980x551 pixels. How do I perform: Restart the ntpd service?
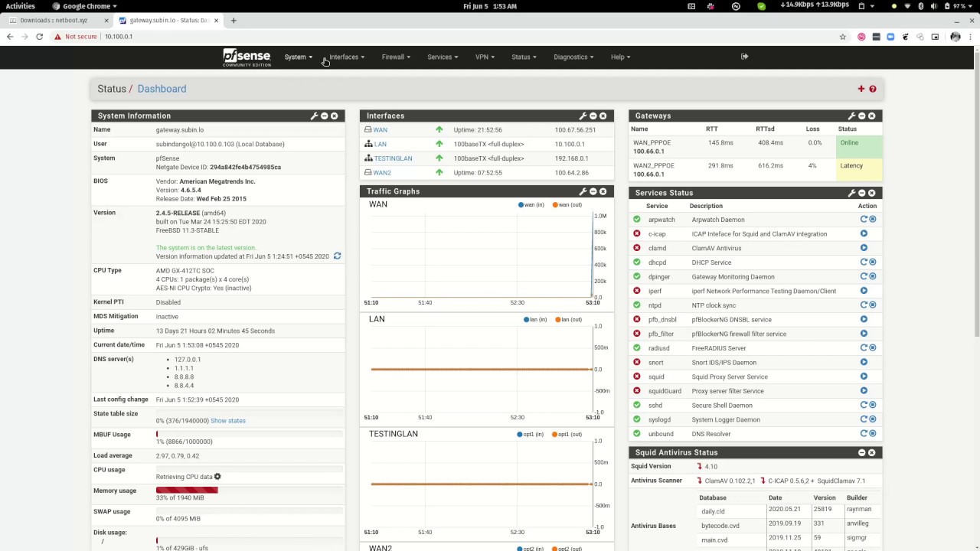[864, 305]
